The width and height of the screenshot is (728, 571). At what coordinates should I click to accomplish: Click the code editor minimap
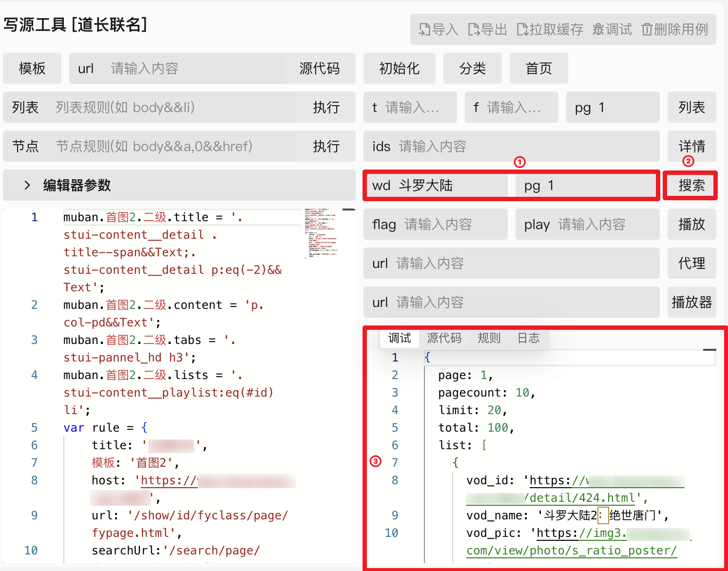(x=322, y=234)
